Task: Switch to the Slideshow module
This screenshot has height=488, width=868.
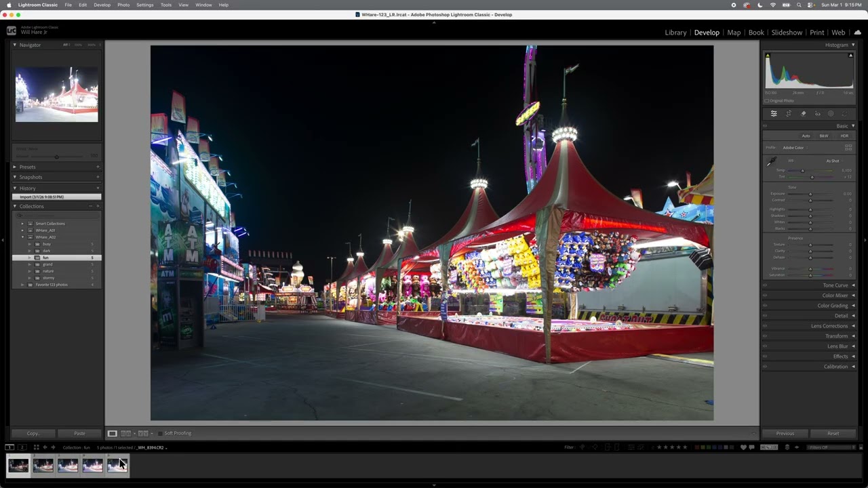Action: (787, 33)
